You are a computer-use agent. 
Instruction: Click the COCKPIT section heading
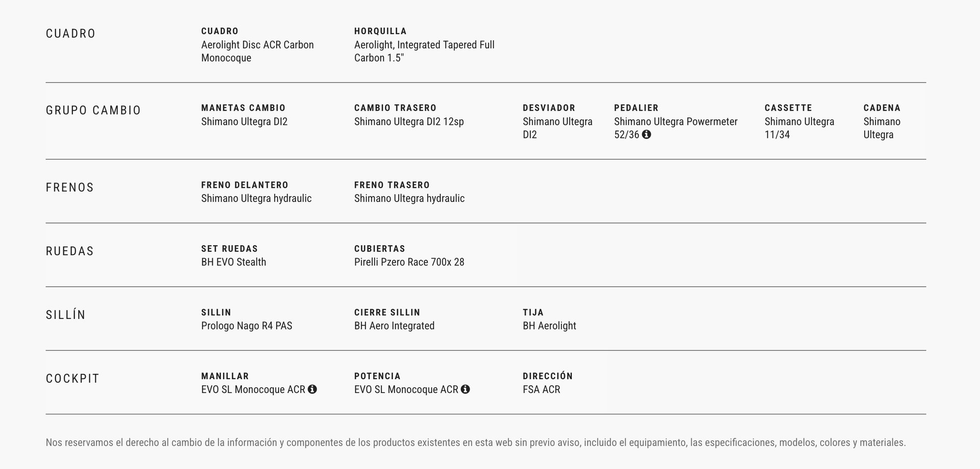coord(72,379)
